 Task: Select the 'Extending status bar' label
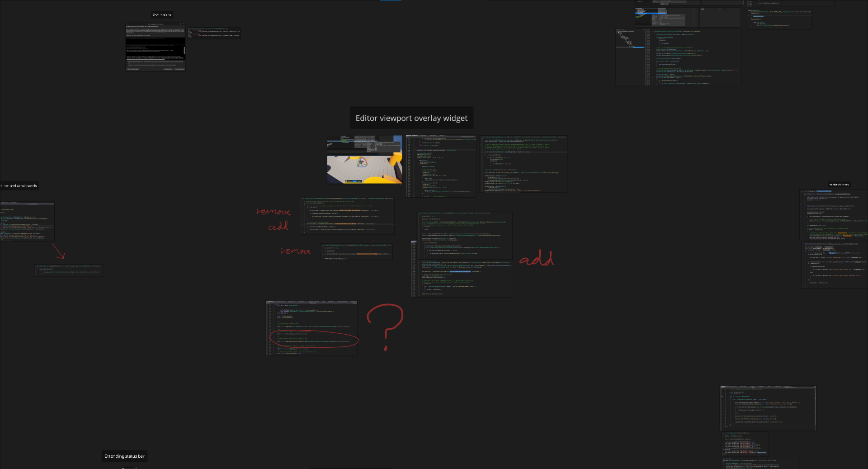click(124, 456)
